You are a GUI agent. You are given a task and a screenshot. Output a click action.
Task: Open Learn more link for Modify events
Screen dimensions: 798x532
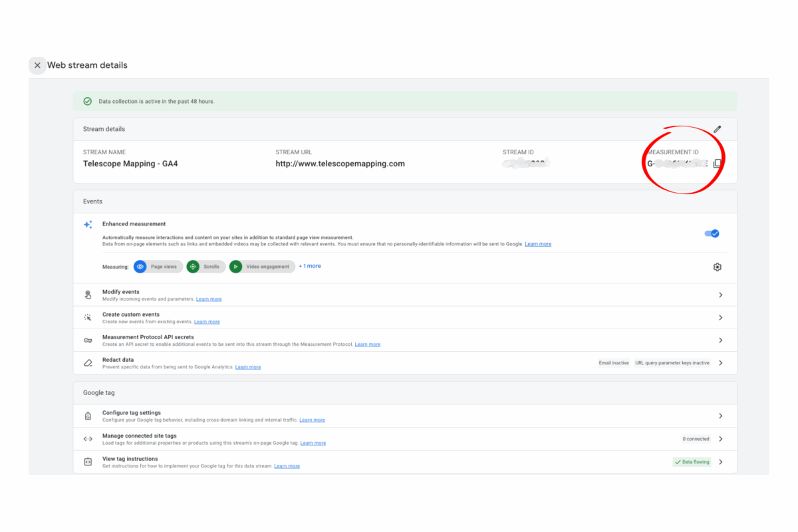pyautogui.click(x=209, y=299)
